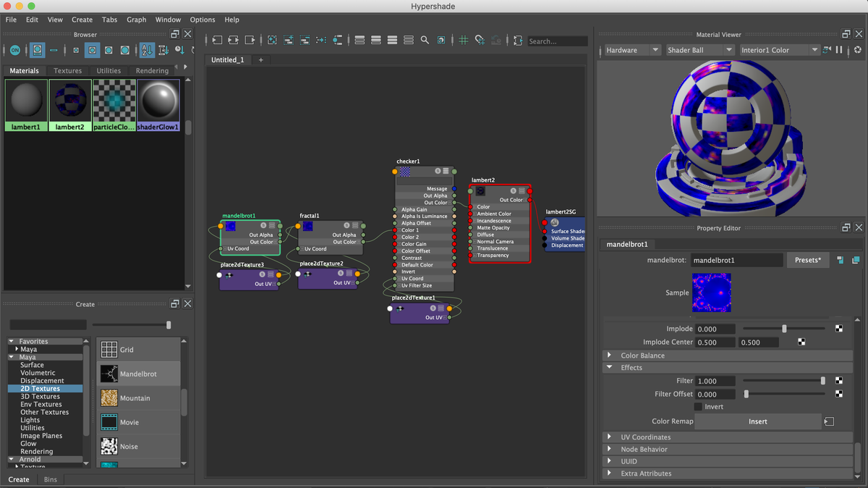868x488 pixels.
Task: Click the Grid texture icon in Create list
Action: [x=109, y=350]
